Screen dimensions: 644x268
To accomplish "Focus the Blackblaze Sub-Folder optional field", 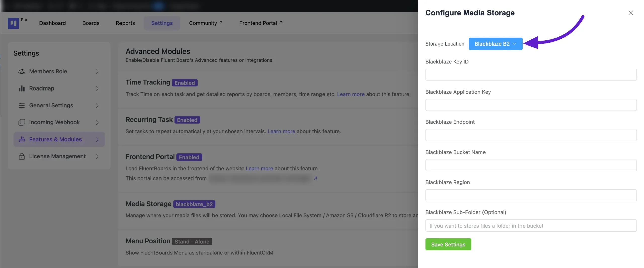I will pyautogui.click(x=531, y=226).
